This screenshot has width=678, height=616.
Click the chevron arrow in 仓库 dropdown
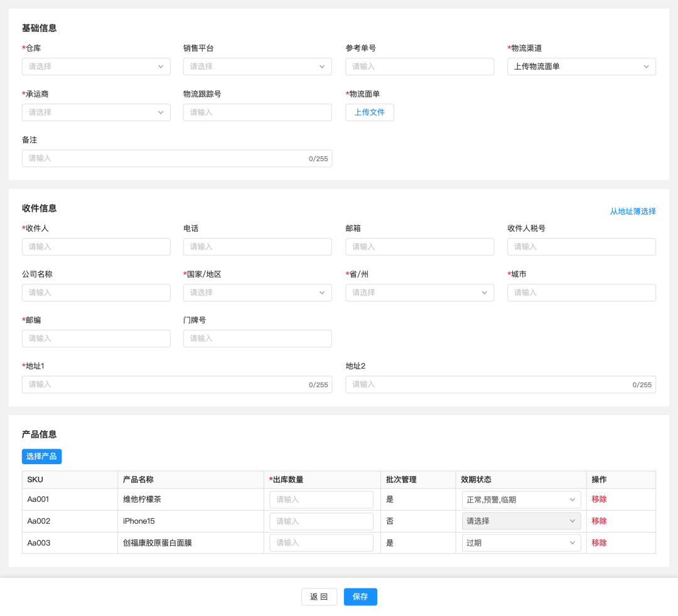pos(161,66)
